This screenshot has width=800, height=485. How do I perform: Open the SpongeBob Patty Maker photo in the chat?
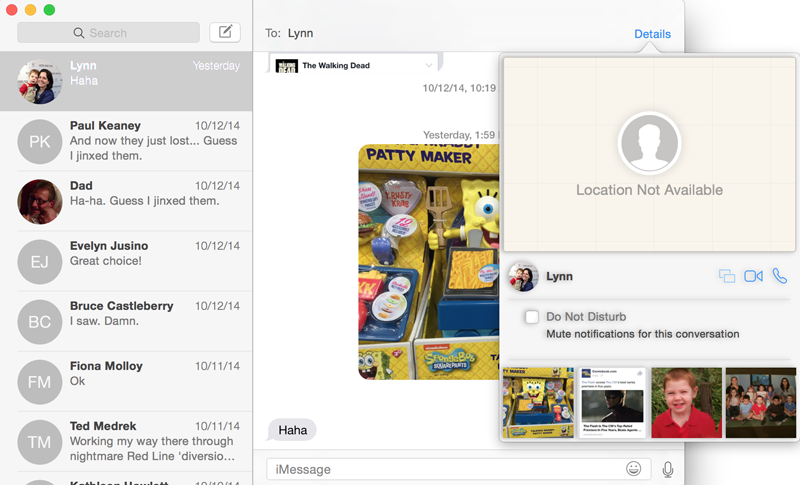tap(429, 262)
